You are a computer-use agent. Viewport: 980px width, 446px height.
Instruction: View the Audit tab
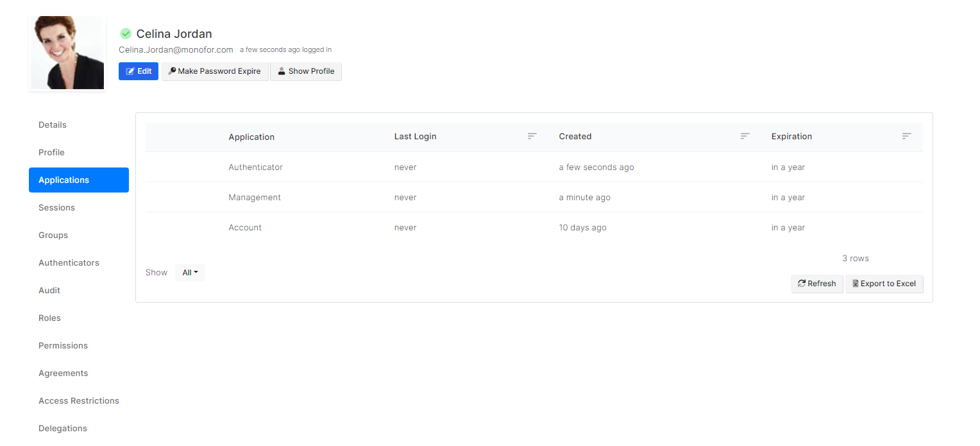[49, 291]
